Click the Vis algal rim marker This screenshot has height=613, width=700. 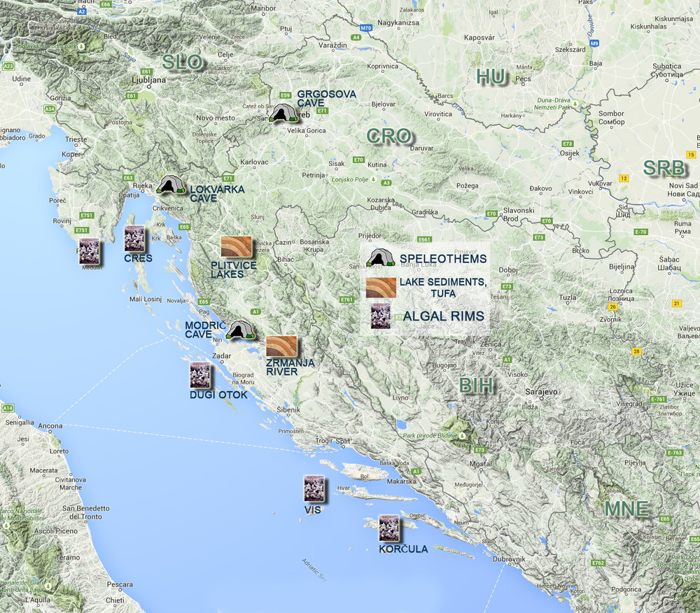[314, 488]
